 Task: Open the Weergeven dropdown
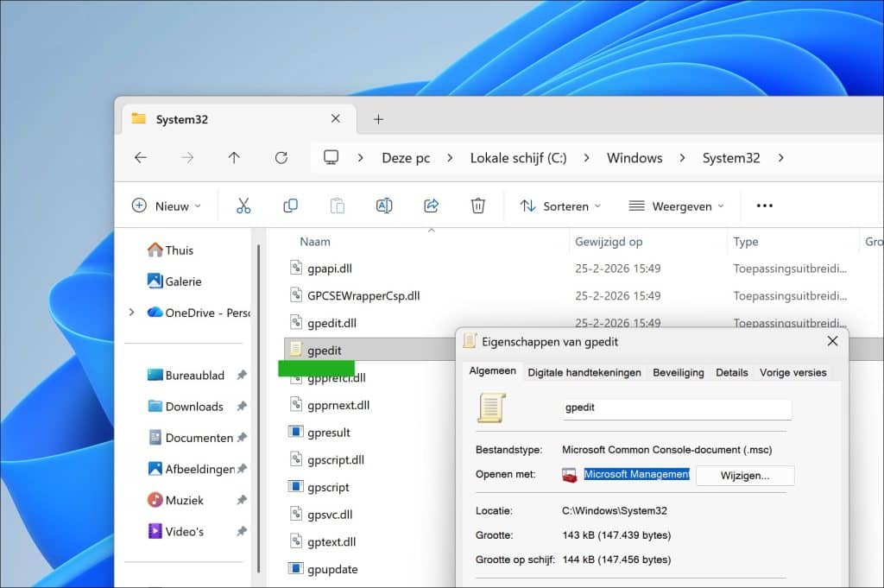(x=676, y=206)
